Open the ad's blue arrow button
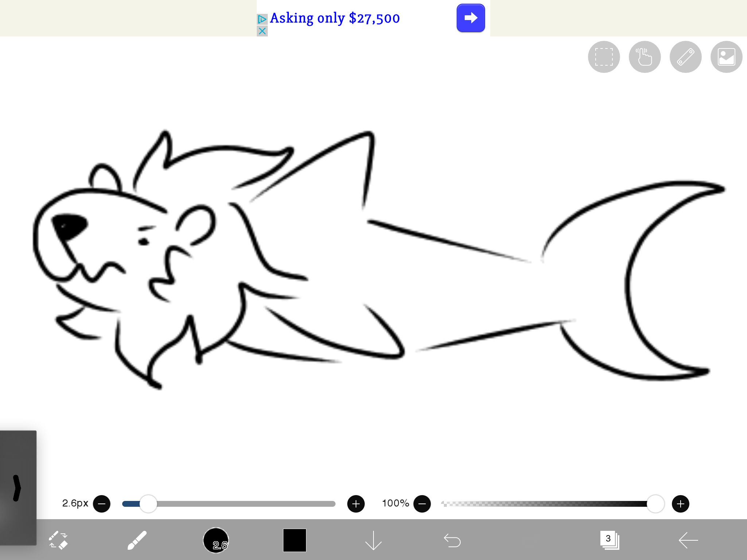This screenshot has width=747, height=560. (x=471, y=18)
